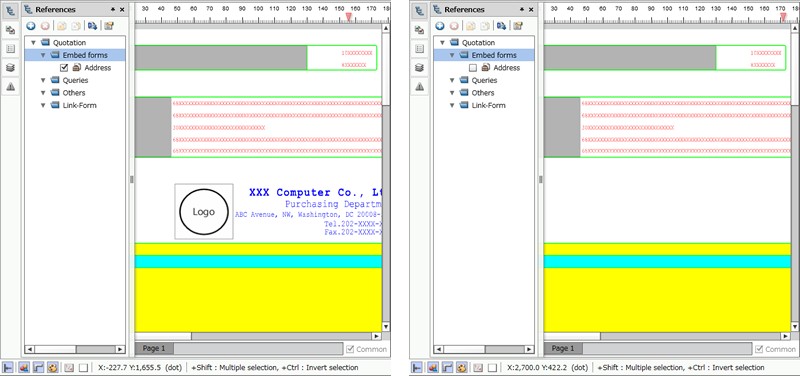The width and height of the screenshot is (800, 376).
Task: Click the Logo image in the left canvas
Action: (x=204, y=212)
